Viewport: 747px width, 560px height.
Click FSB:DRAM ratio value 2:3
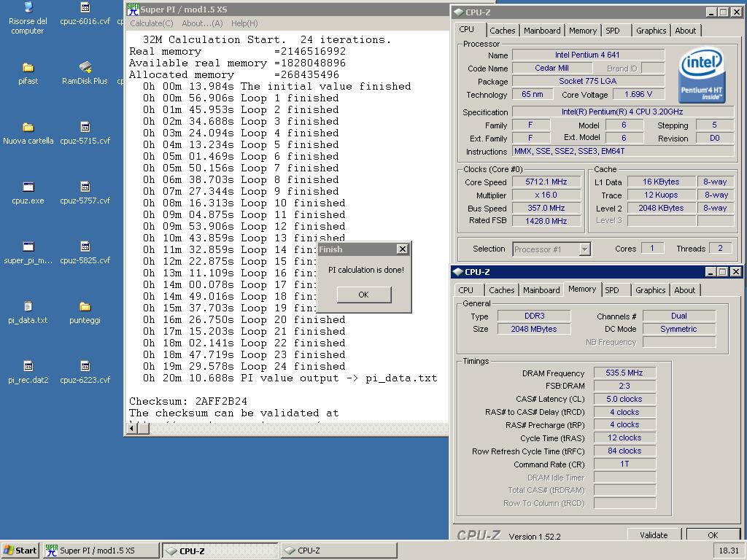click(624, 386)
